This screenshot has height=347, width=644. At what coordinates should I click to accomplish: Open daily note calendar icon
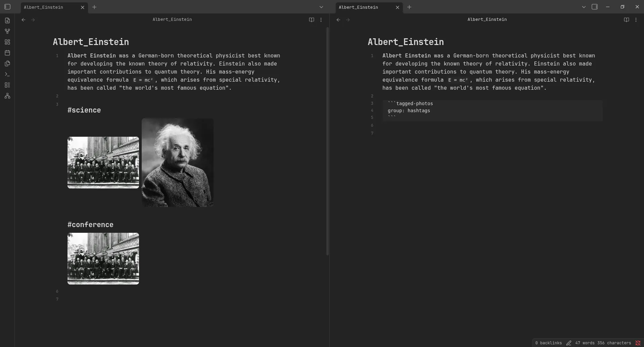(7, 53)
